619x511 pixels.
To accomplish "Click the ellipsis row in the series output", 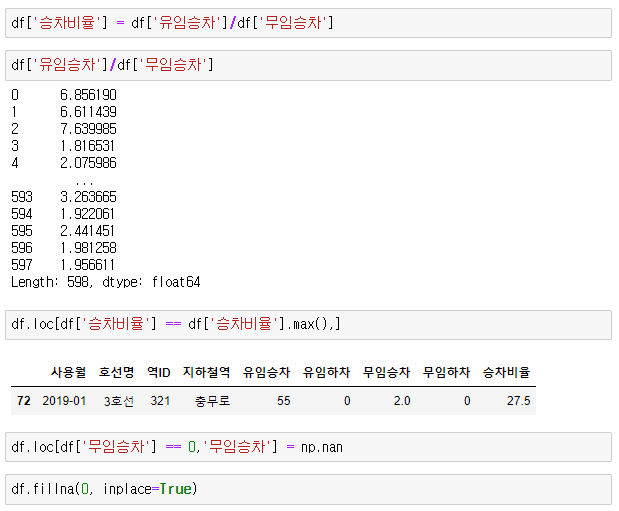I will click(84, 183).
